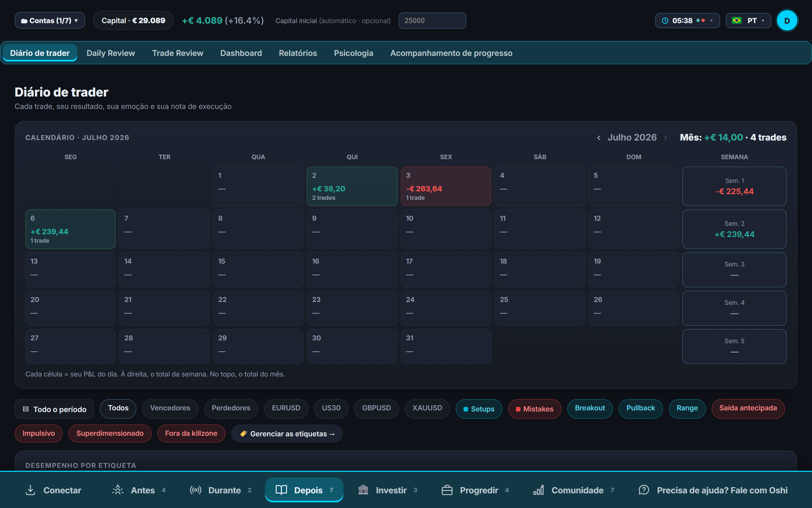Filter by Breakout tag

click(590, 408)
